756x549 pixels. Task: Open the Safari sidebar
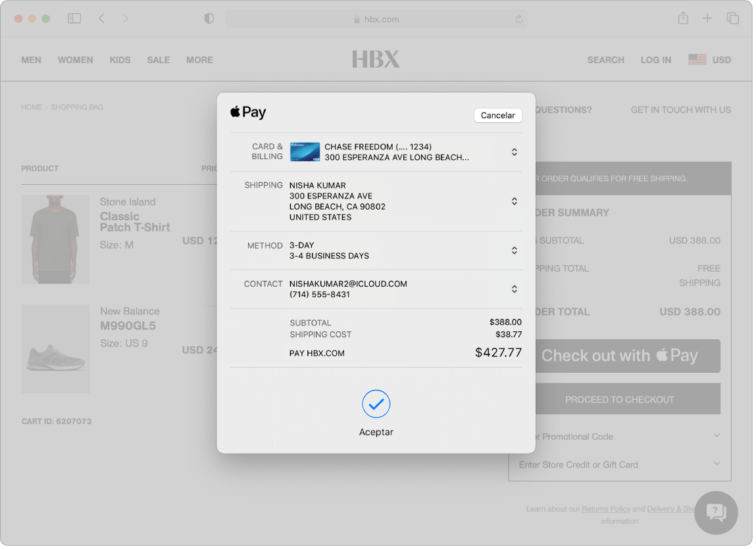[x=74, y=18]
